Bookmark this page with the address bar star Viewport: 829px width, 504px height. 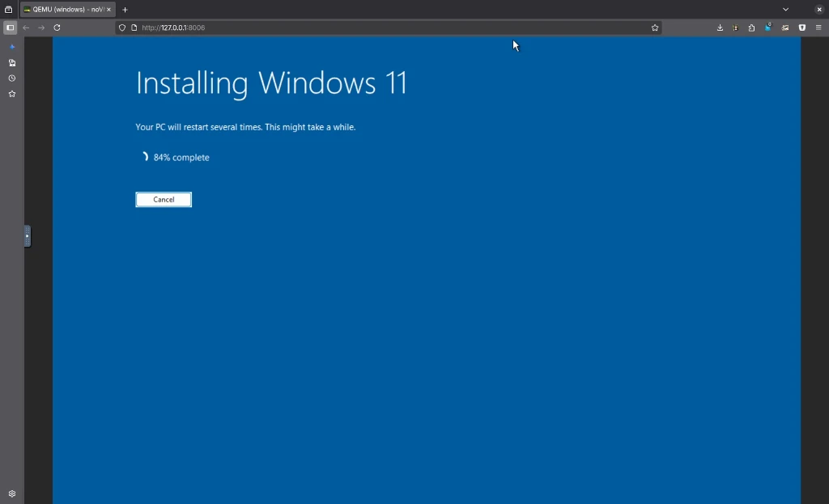[654, 28]
